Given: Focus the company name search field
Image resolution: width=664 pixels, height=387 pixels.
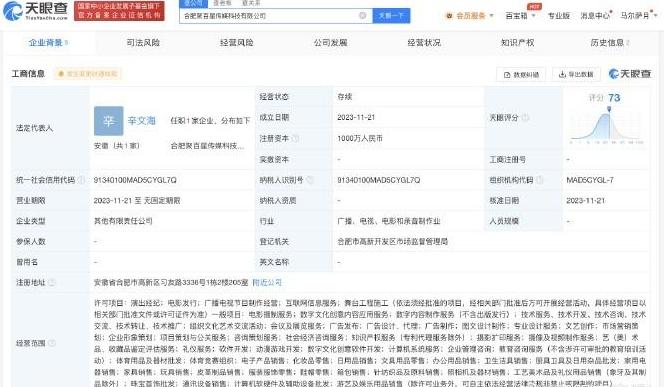Looking at the screenshot, I should click(x=271, y=16).
